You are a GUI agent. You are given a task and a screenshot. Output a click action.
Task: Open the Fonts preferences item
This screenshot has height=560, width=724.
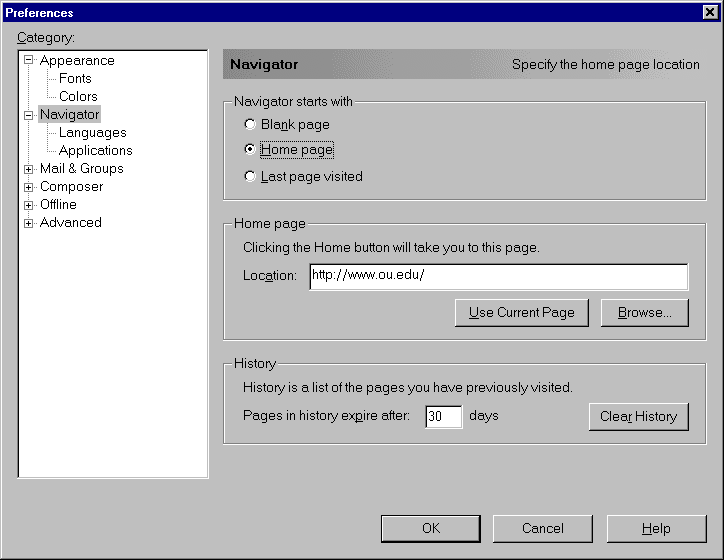click(75, 79)
